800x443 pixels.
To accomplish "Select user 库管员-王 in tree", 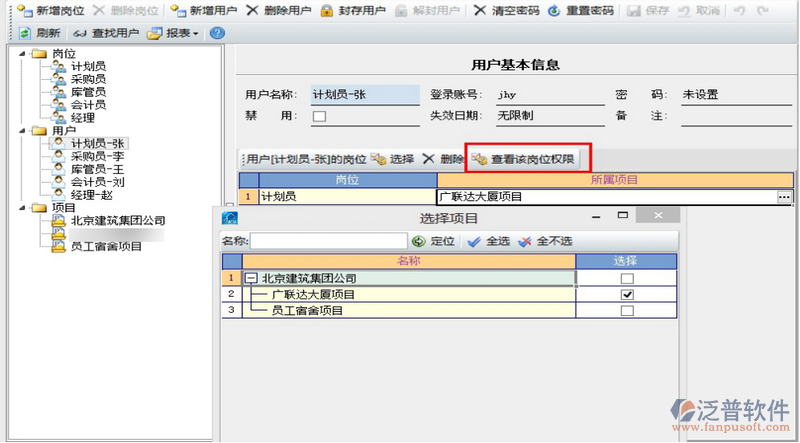I will [x=97, y=169].
